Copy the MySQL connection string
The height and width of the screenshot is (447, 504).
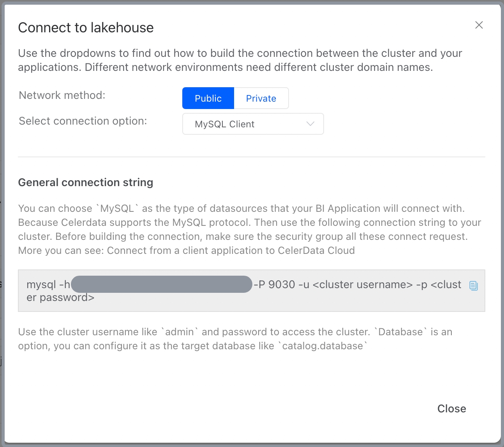pos(473,285)
